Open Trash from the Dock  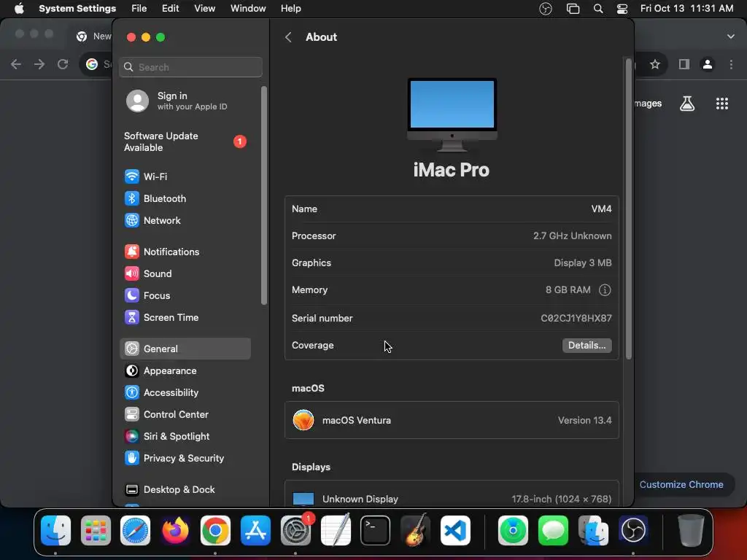(691, 531)
